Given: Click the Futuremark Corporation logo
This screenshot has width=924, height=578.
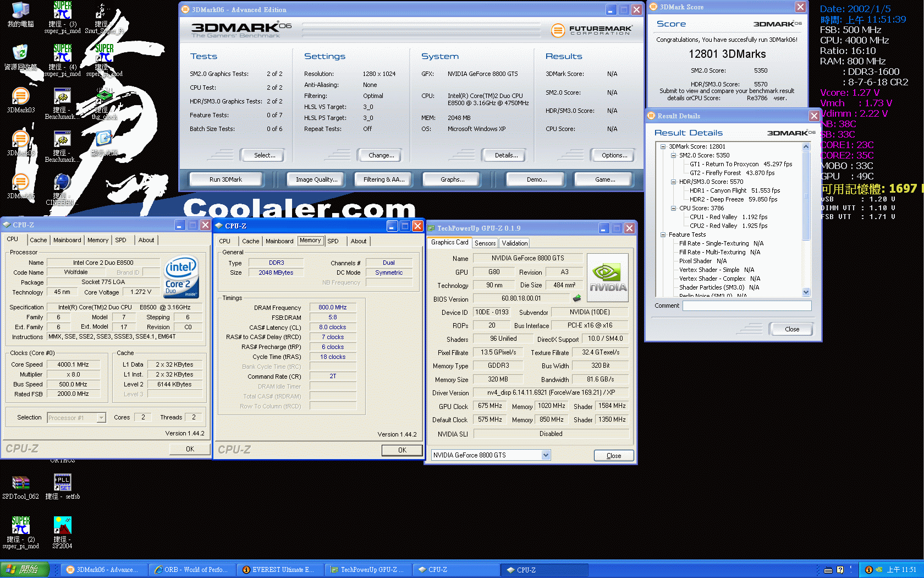Looking at the screenshot, I should (592, 30).
